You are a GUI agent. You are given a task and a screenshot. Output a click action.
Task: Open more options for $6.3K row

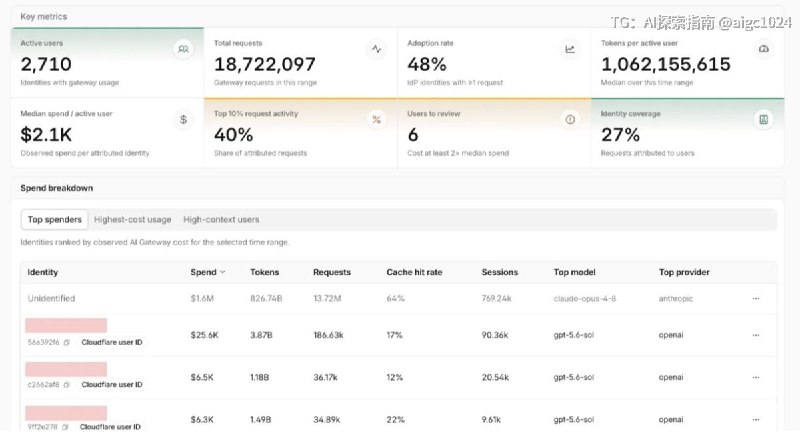pyautogui.click(x=756, y=420)
